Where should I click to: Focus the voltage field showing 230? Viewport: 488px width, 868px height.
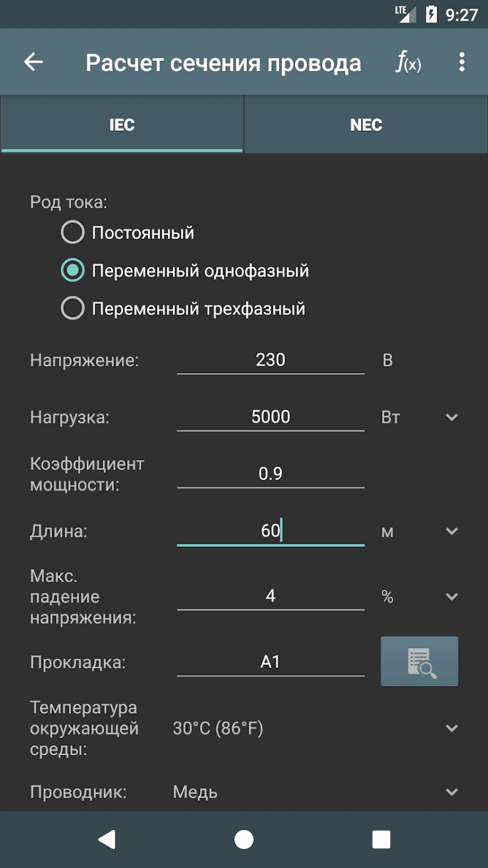[271, 360]
